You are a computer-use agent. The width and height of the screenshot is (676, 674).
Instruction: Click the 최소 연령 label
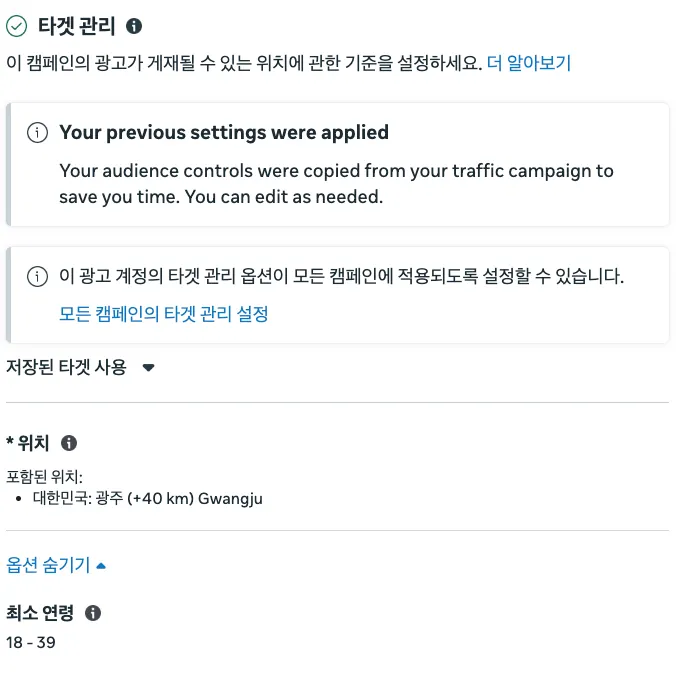point(40,613)
